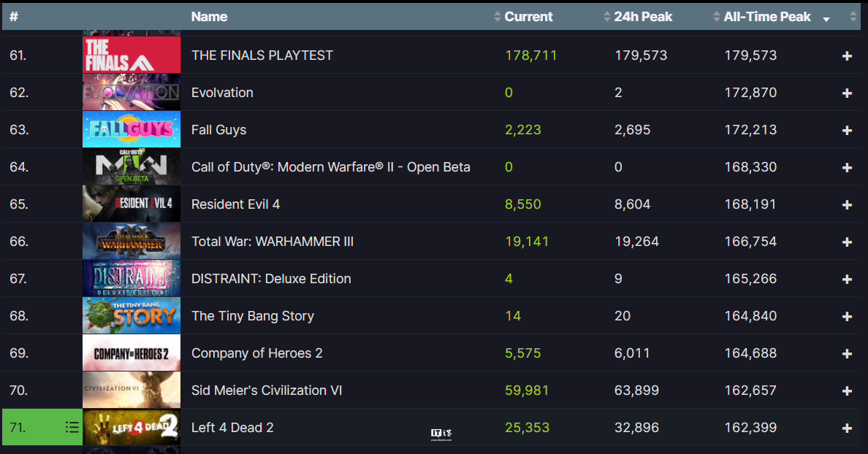Sort table by 24h Peak column

point(638,17)
